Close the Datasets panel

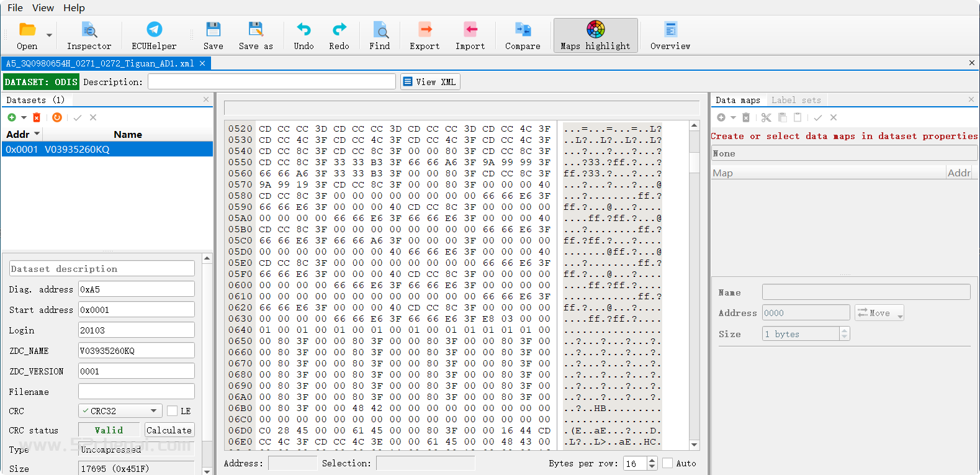[x=206, y=99]
